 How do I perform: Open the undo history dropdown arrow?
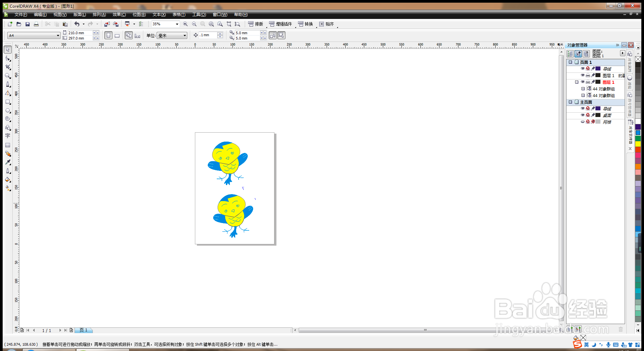[83, 24]
